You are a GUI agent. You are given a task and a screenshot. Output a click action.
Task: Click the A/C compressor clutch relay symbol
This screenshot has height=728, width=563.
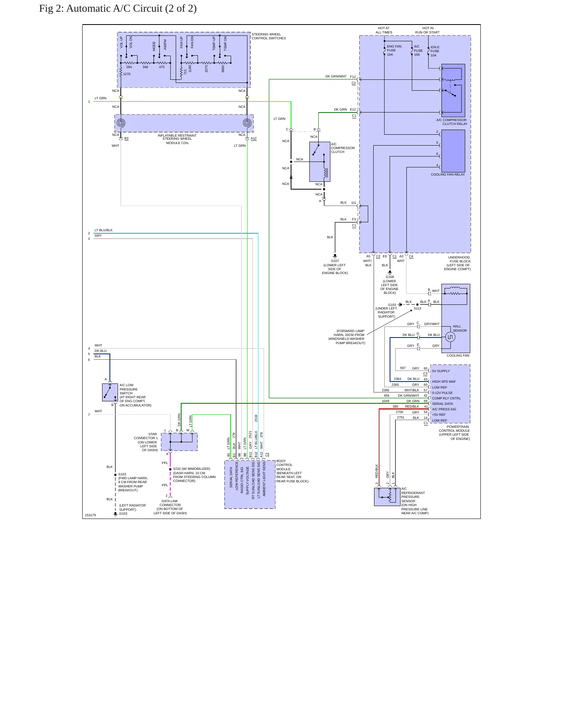[x=453, y=90]
